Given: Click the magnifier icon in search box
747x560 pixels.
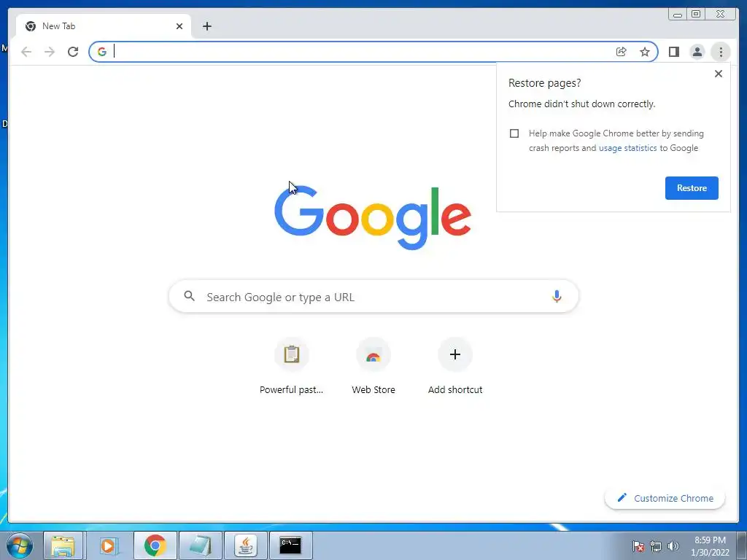Looking at the screenshot, I should [189, 296].
